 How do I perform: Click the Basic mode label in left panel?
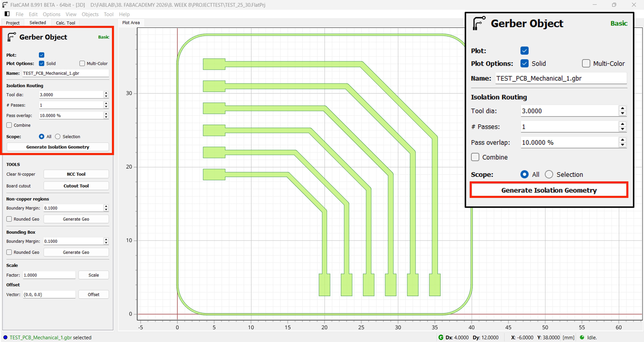pyautogui.click(x=103, y=37)
